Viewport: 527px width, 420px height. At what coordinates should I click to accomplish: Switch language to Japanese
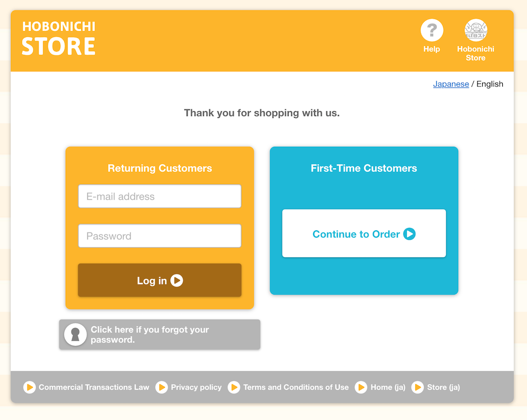click(x=451, y=84)
